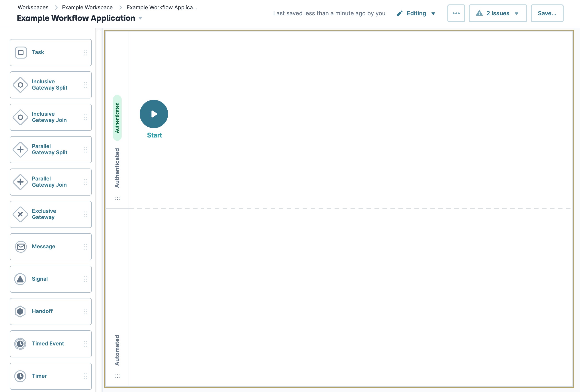Expand the 2 Issues dropdown
580x392 pixels.
pyautogui.click(x=498, y=13)
